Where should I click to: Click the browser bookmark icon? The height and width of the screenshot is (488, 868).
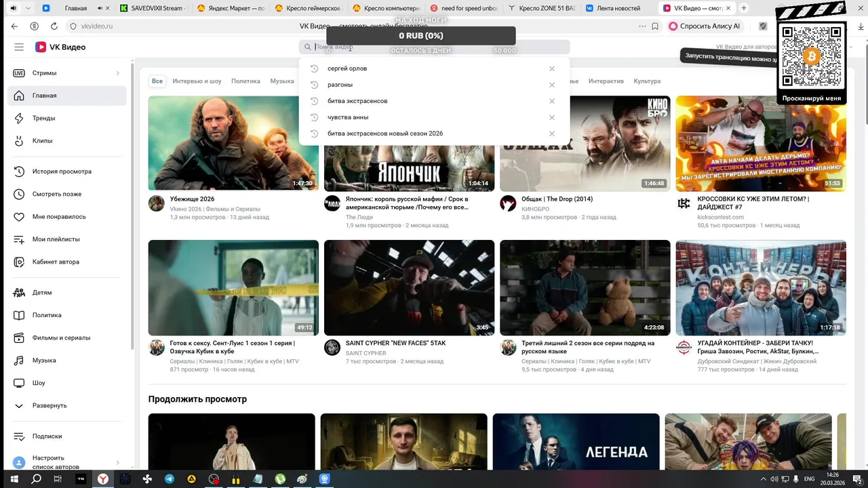point(655,26)
